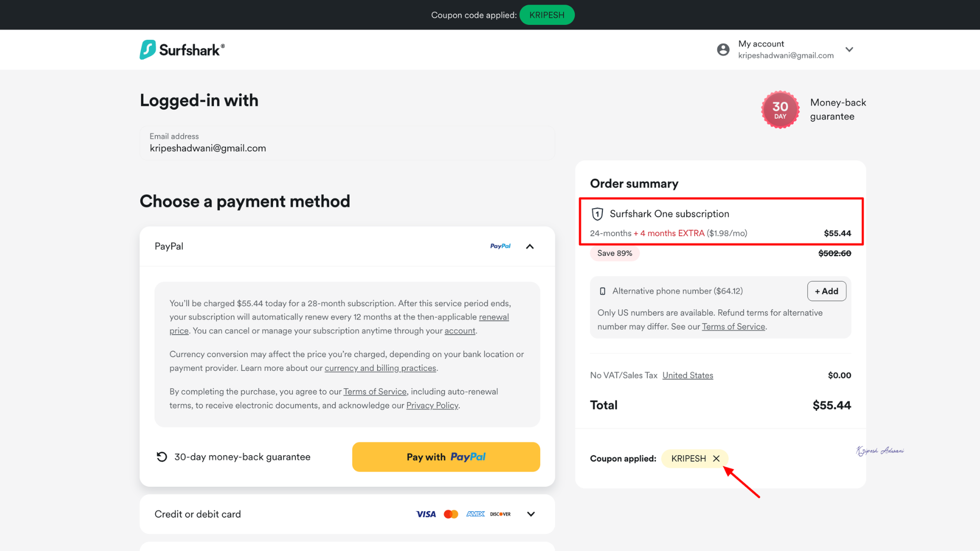The image size is (980, 551).
Task: Click the Visa card icon
Action: [x=426, y=514]
